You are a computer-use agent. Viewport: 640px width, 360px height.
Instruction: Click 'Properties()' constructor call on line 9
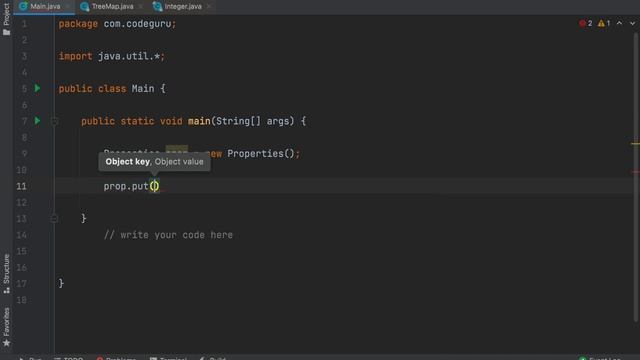261,153
